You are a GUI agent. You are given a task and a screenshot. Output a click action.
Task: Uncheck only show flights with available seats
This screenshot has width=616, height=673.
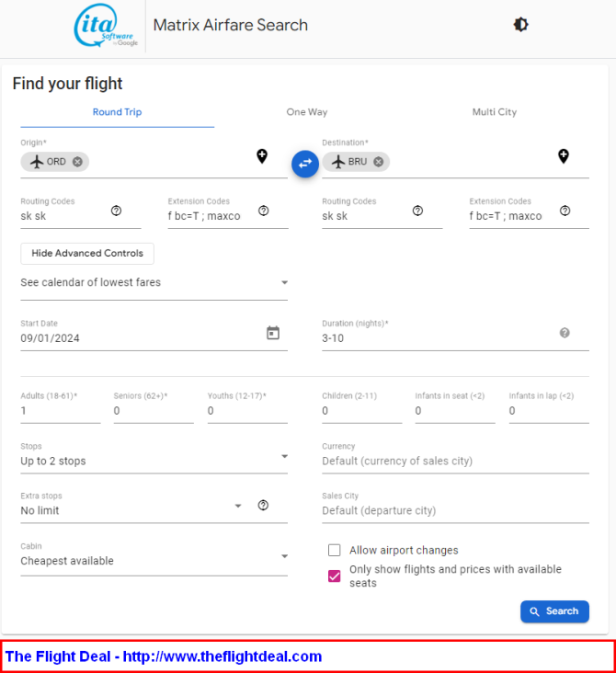[335, 576]
